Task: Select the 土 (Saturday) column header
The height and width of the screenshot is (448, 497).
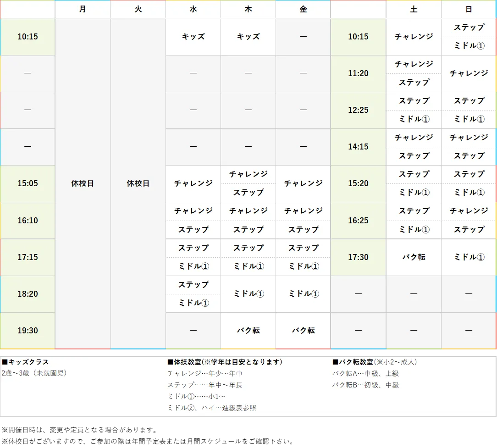Action: coord(413,9)
